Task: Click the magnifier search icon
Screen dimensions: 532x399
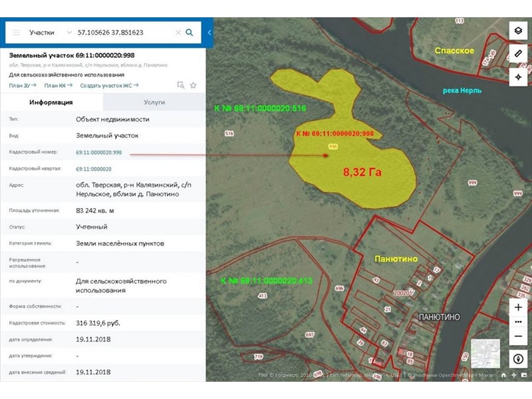Action: click(x=190, y=33)
